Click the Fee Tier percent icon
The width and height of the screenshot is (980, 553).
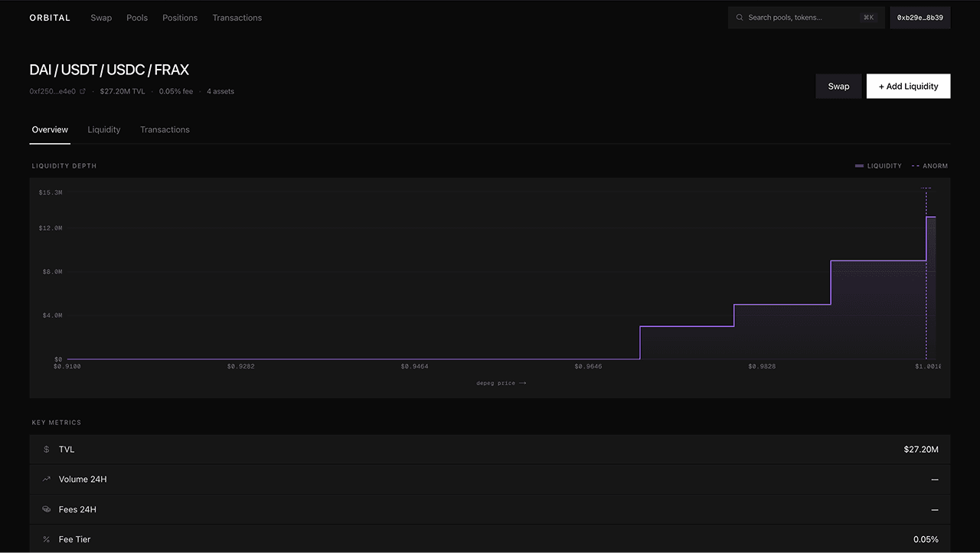47,539
